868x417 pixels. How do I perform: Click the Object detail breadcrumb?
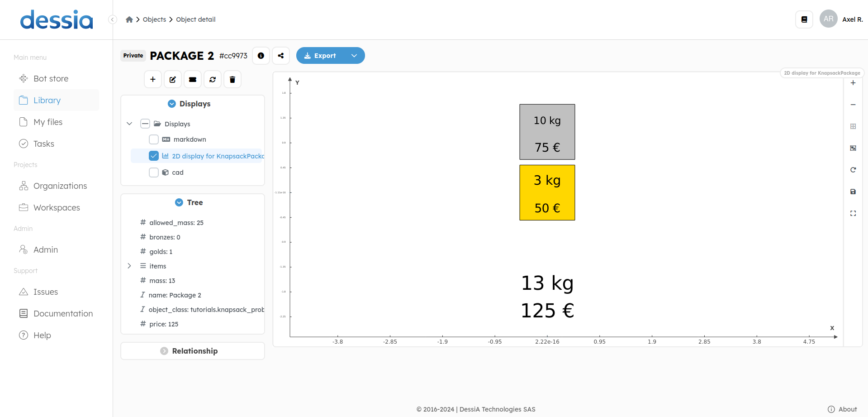click(x=196, y=19)
